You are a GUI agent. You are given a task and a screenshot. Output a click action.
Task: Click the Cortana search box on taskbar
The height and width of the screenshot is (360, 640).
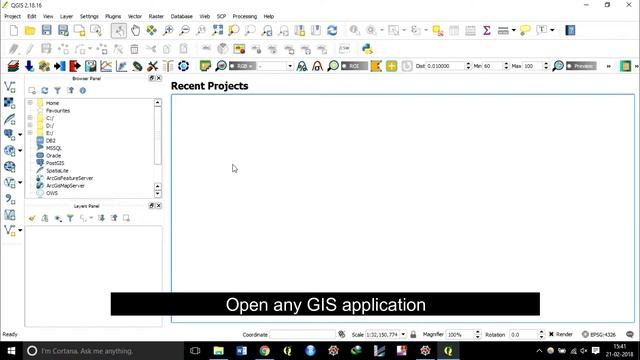point(103,351)
